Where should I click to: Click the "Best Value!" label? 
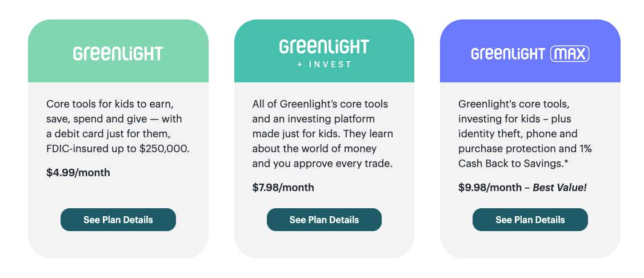coord(559,187)
